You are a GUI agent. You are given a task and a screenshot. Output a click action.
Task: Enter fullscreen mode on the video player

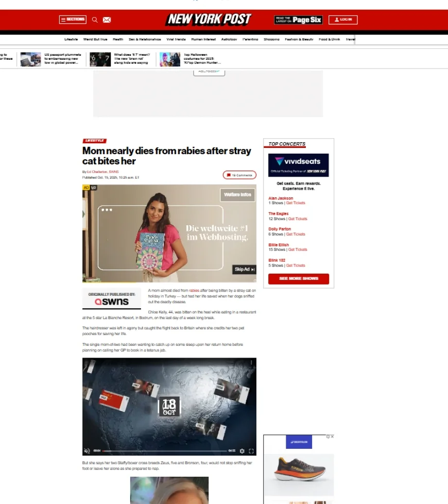click(x=251, y=451)
